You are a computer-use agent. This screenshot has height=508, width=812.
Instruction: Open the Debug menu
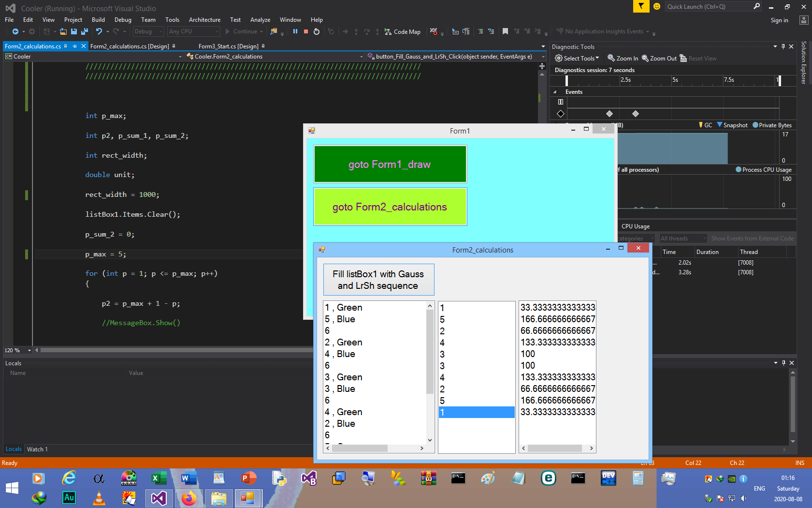123,20
